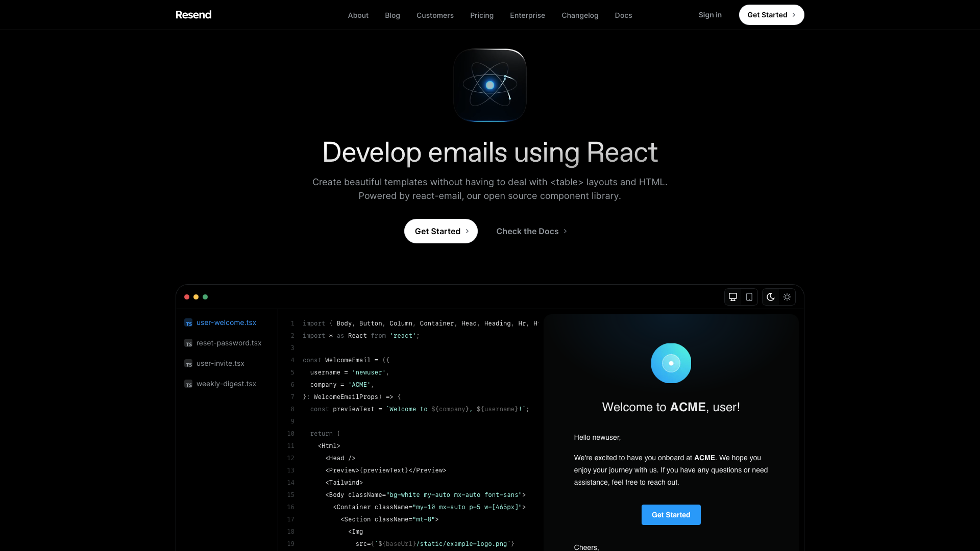This screenshot has width=980, height=551.
Task: Click the TS icon beside user-welcome.tsx
Action: pos(188,323)
